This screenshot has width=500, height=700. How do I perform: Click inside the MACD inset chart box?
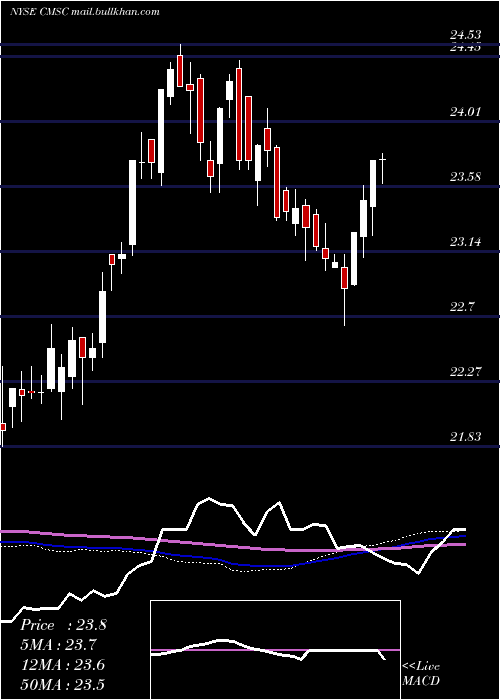point(275,650)
